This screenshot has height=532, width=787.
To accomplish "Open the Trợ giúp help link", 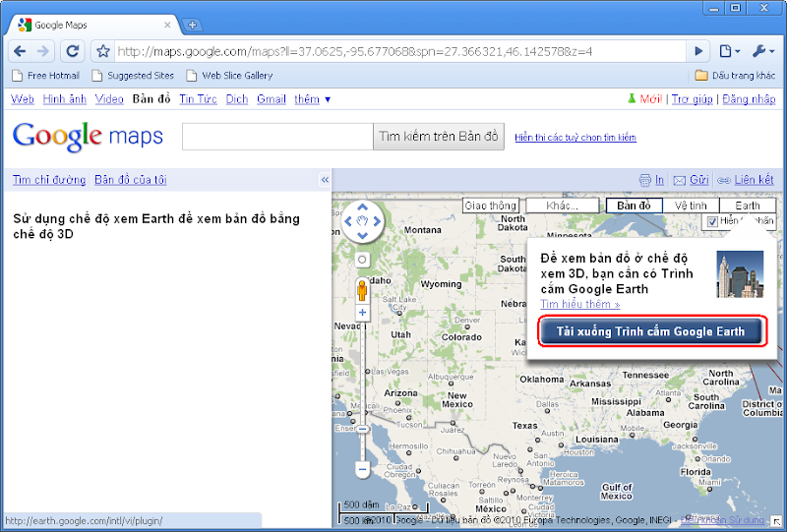I will tap(693, 99).
